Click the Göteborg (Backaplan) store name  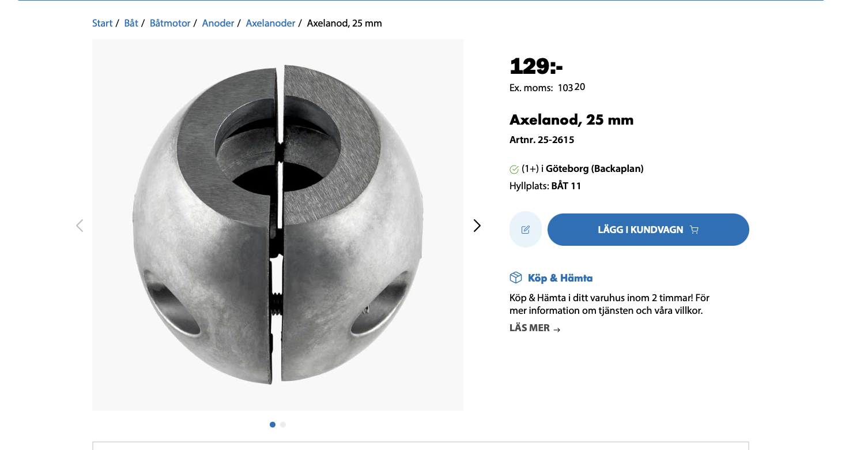click(x=594, y=168)
